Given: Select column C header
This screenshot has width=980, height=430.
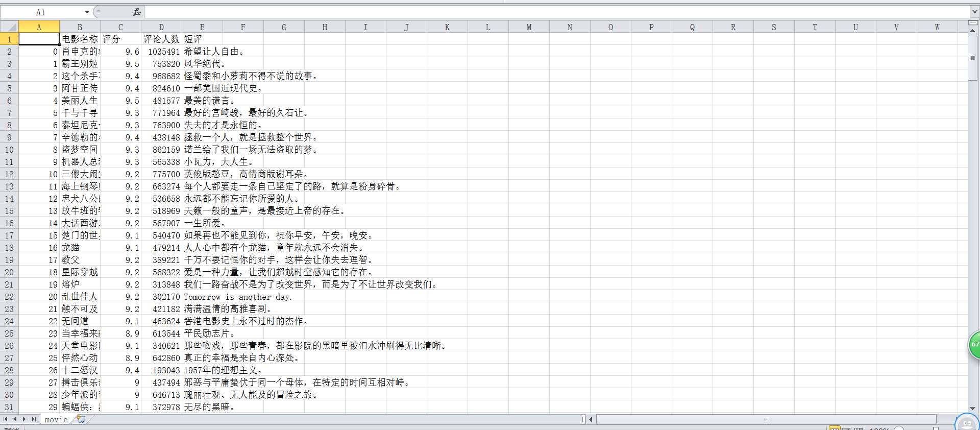Looking at the screenshot, I should (121, 27).
